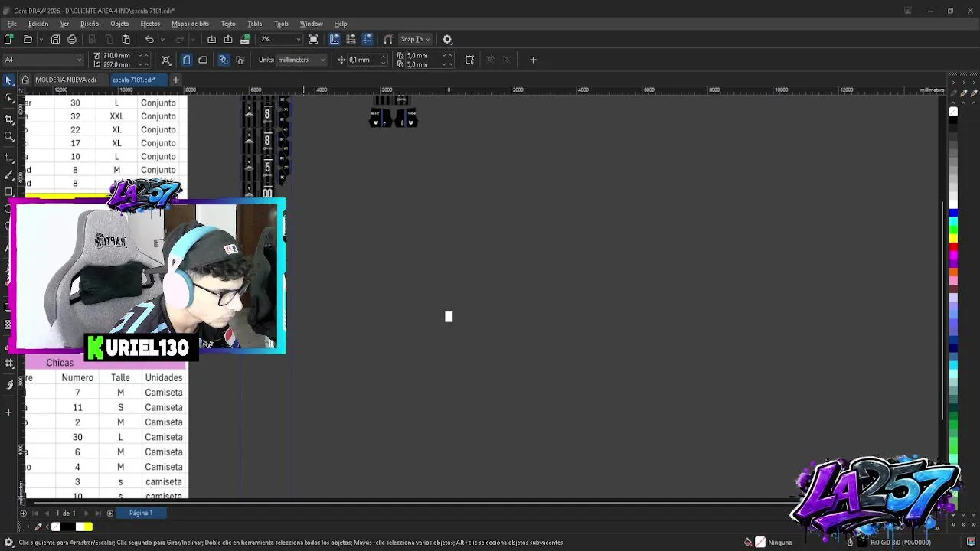Open status bar settings gear icon

(x=9, y=543)
